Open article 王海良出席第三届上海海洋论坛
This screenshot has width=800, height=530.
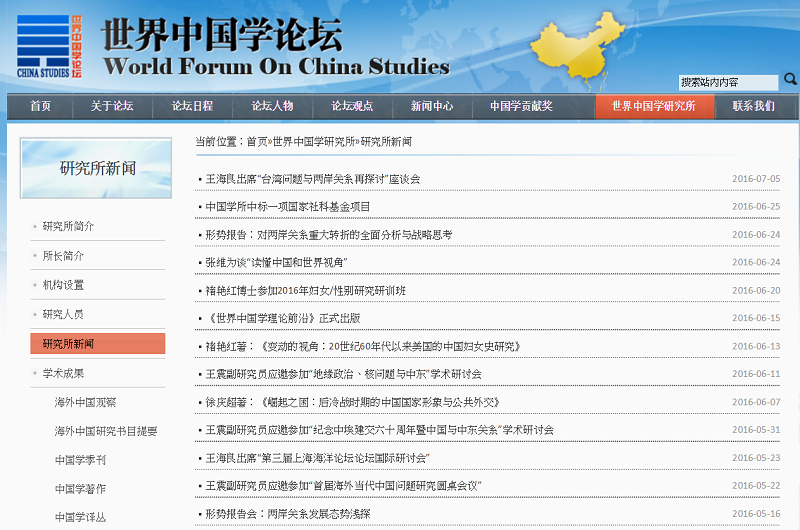317,458
